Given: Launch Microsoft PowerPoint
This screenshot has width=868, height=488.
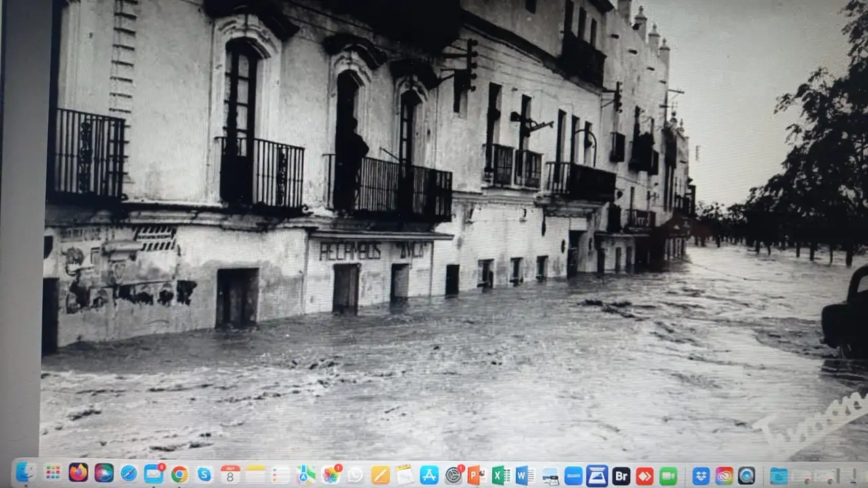Looking at the screenshot, I should [477, 474].
